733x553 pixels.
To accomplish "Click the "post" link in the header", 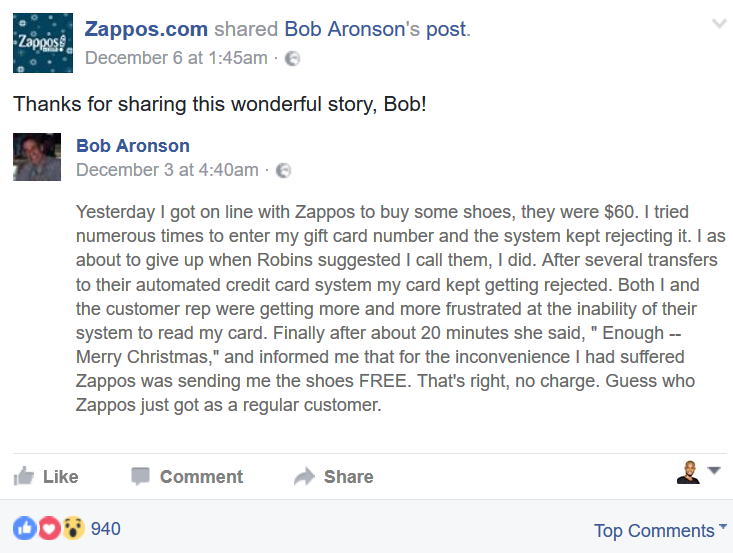I will [447, 29].
